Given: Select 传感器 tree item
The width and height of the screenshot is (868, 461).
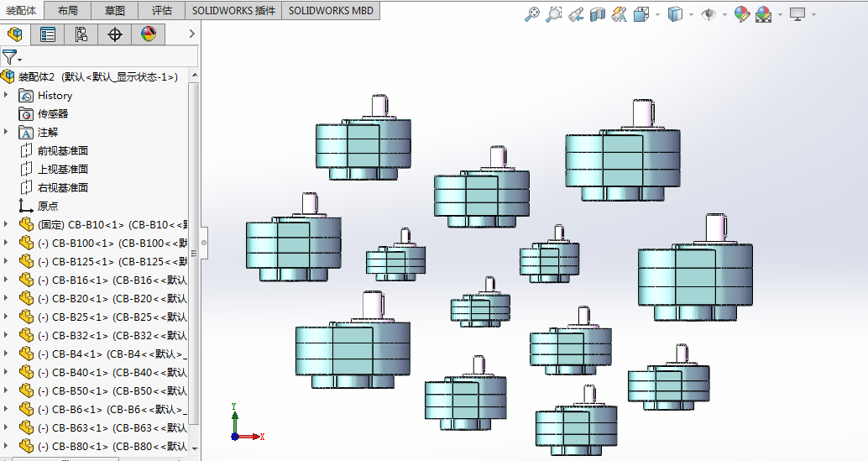Looking at the screenshot, I should [53, 113].
